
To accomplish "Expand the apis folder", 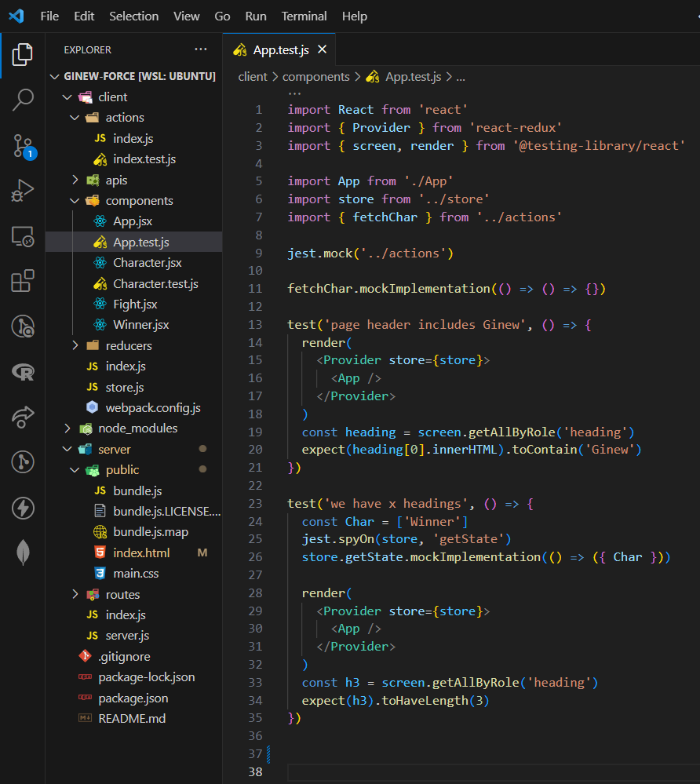I will 75,180.
